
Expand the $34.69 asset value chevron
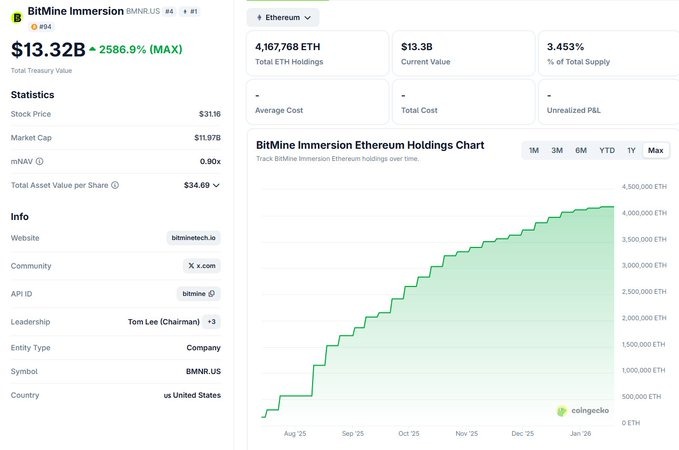[216, 185]
